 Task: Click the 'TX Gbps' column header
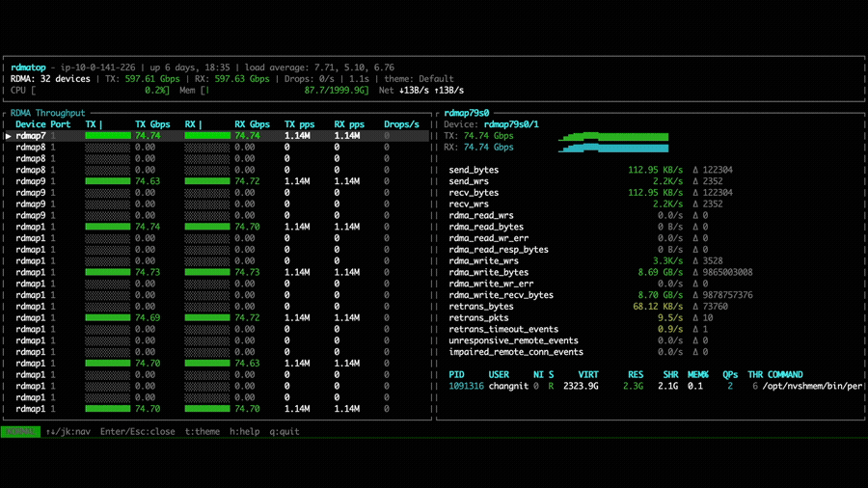tap(152, 124)
